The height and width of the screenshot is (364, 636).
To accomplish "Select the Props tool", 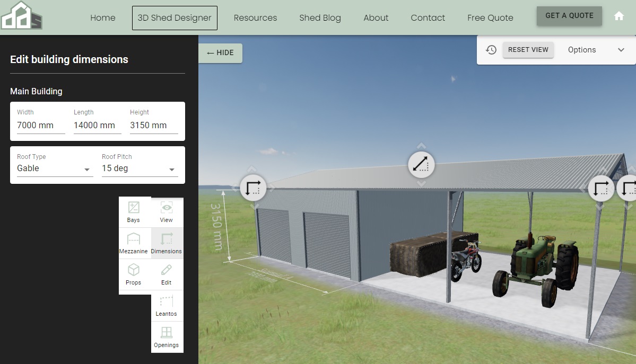I will tap(134, 274).
